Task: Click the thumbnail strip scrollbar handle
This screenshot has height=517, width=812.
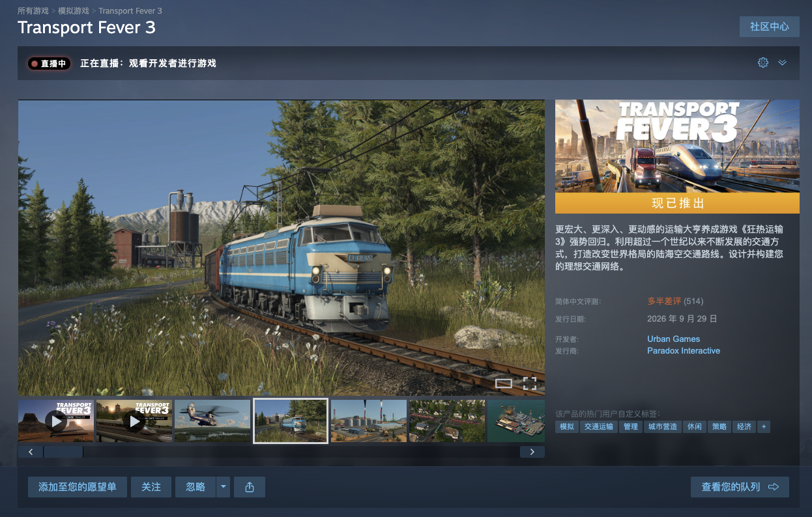Action: pyautogui.click(x=63, y=452)
